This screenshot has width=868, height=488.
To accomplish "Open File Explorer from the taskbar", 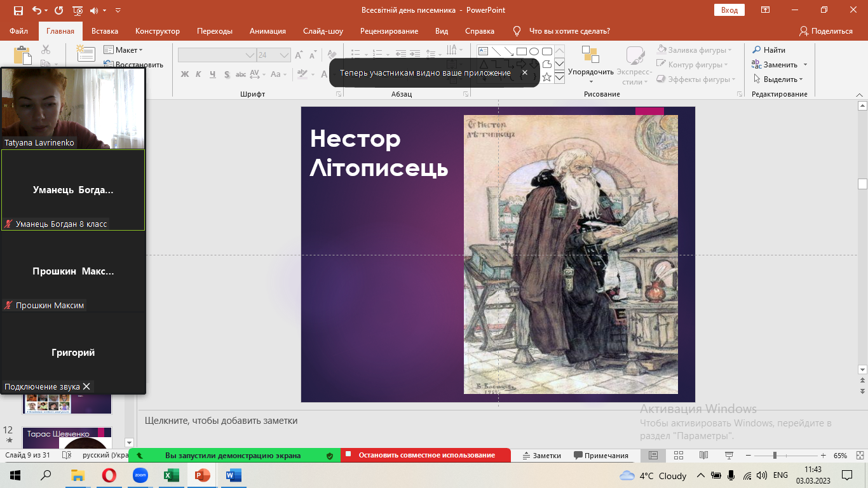I will pyautogui.click(x=78, y=475).
